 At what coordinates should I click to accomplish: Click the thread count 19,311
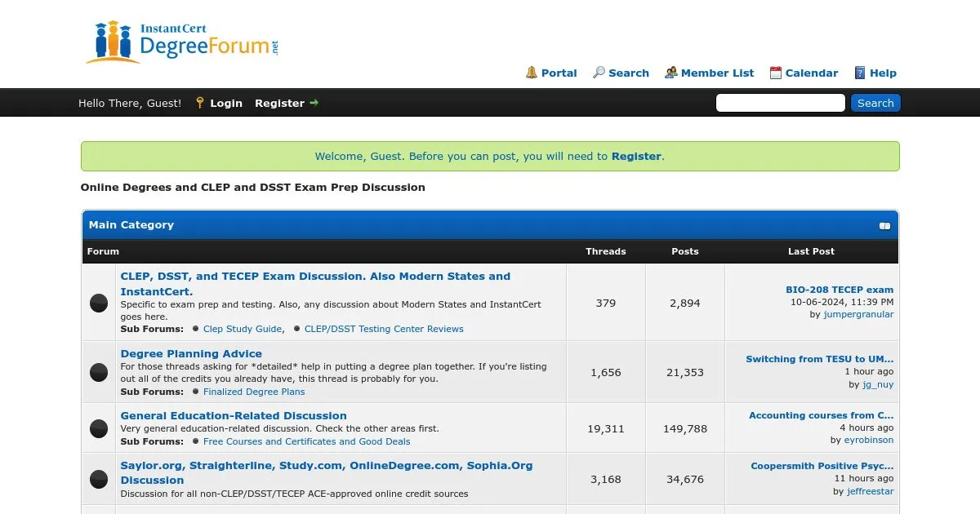pyautogui.click(x=606, y=428)
